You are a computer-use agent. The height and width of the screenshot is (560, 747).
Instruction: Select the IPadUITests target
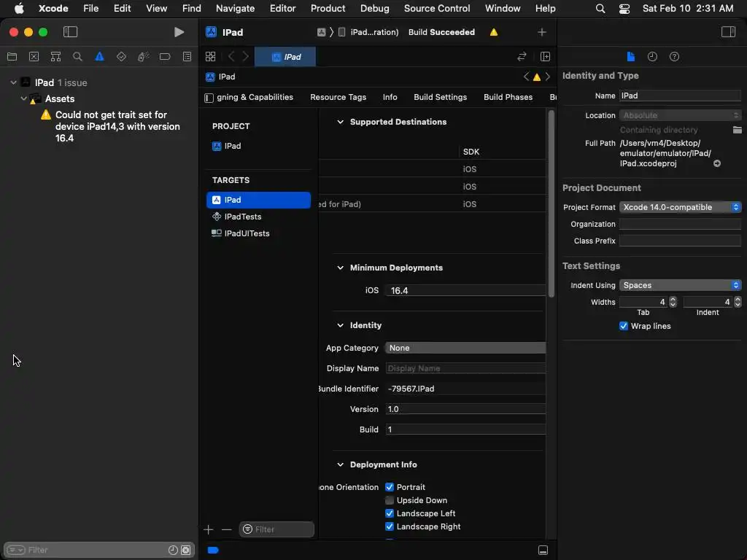[258, 233]
